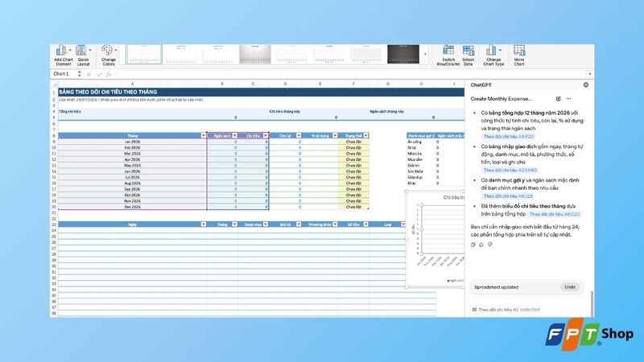
Task: Click the new chat compose icon in ChatGPT panel
Action: (558, 98)
